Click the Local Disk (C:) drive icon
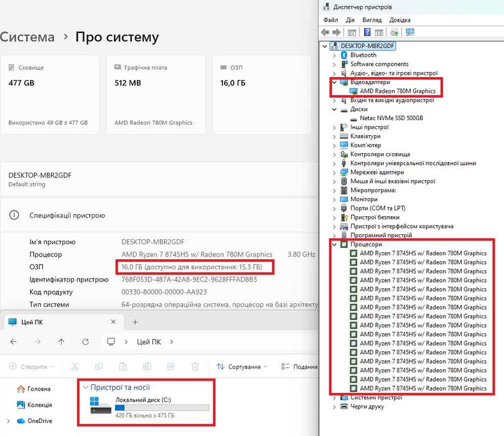 (101, 405)
